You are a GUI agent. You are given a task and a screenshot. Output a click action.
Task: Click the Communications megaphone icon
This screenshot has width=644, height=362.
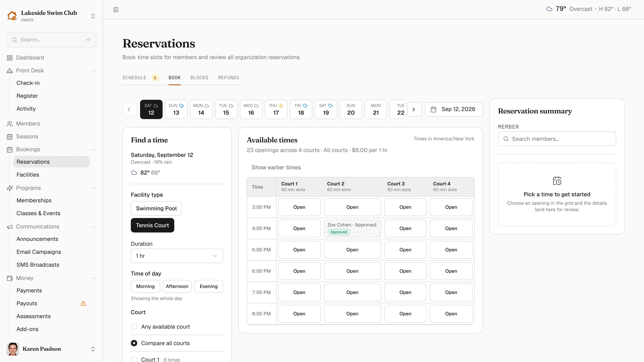tap(9, 227)
